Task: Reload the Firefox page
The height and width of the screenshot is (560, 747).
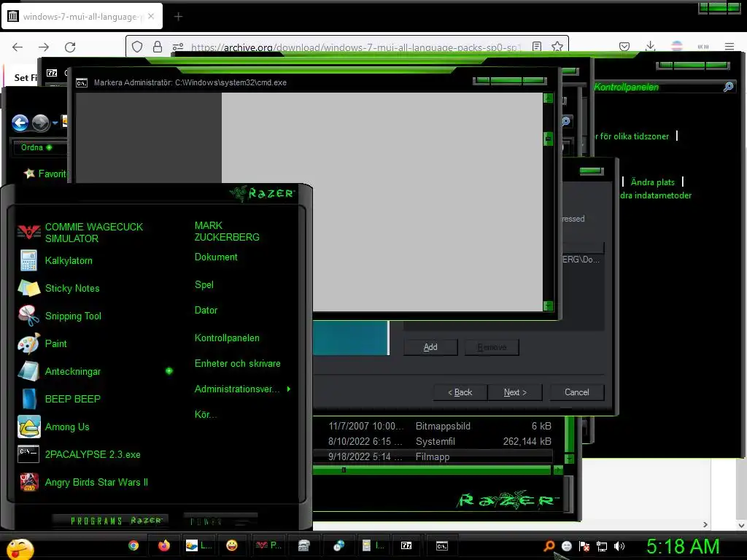Action: [x=70, y=47]
